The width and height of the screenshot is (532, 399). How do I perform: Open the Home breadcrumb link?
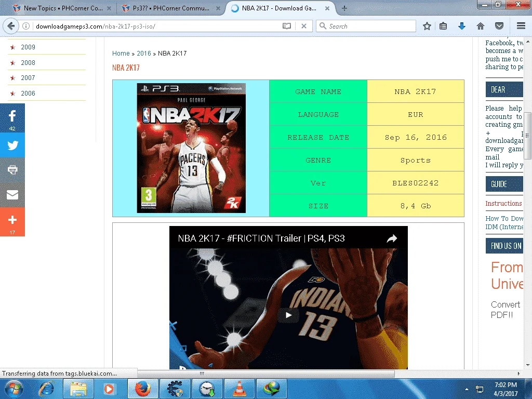click(x=121, y=54)
